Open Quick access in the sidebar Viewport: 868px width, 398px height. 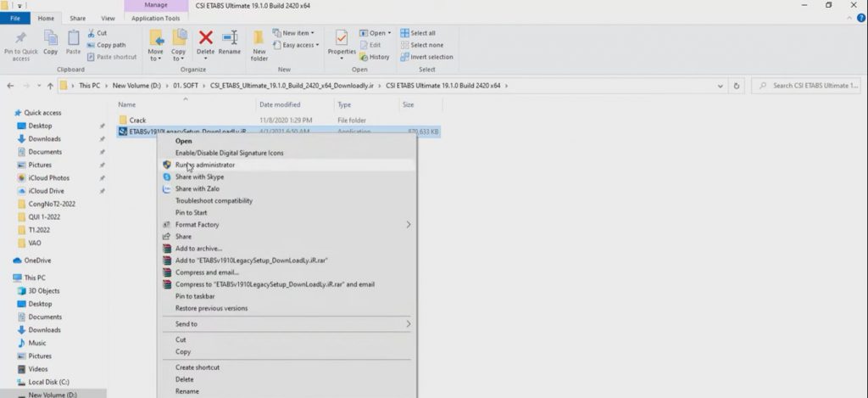coord(42,113)
